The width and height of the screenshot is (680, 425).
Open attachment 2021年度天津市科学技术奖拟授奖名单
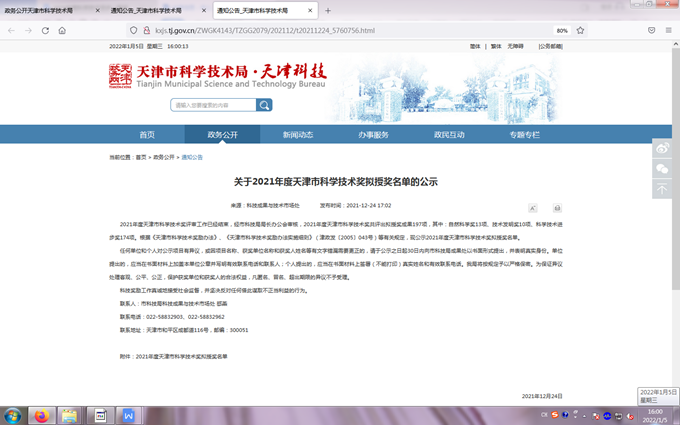[182, 356]
